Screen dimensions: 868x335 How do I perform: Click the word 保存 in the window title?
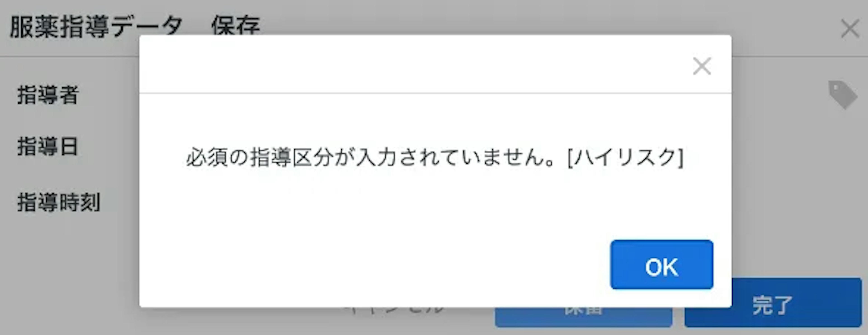coord(236,26)
